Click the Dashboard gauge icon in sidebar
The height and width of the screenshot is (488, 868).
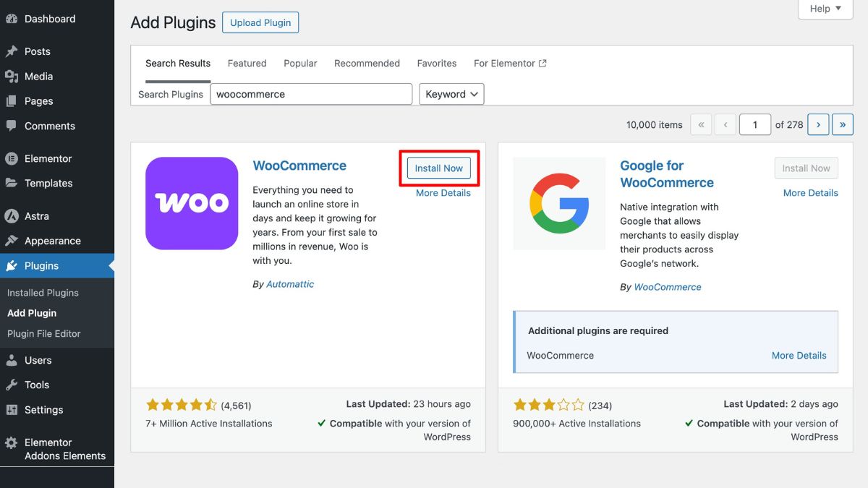pos(12,19)
